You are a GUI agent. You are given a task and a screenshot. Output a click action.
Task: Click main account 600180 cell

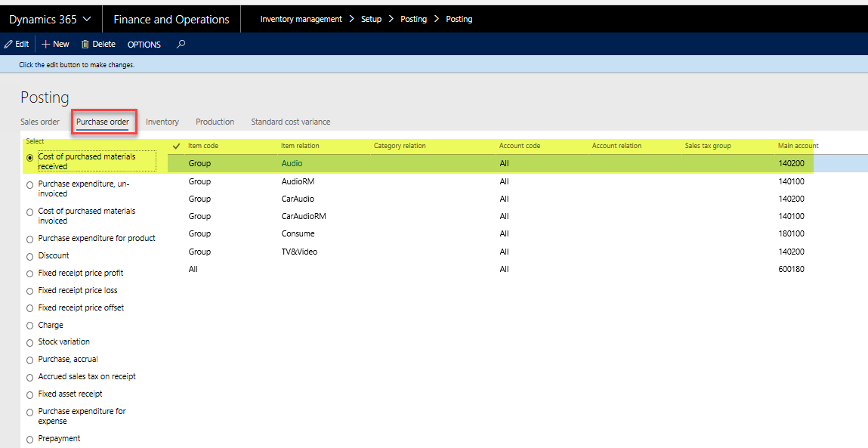coord(791,270)
